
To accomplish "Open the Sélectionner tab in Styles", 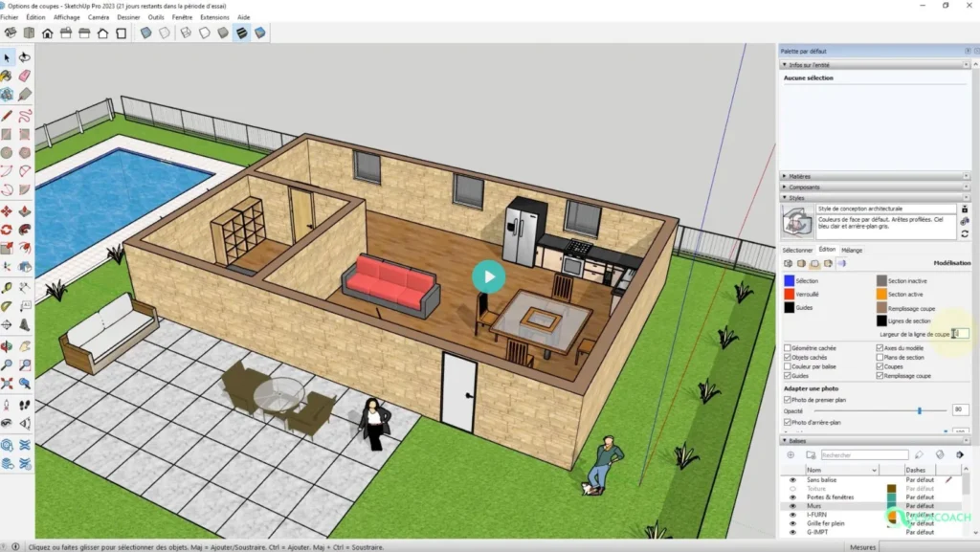I will point(797,250).
